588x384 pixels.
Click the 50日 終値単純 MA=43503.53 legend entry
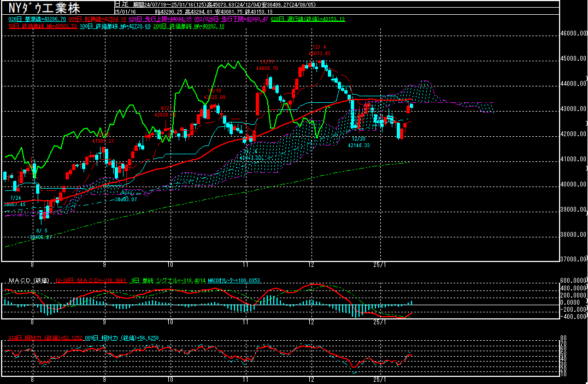point(43,26)
